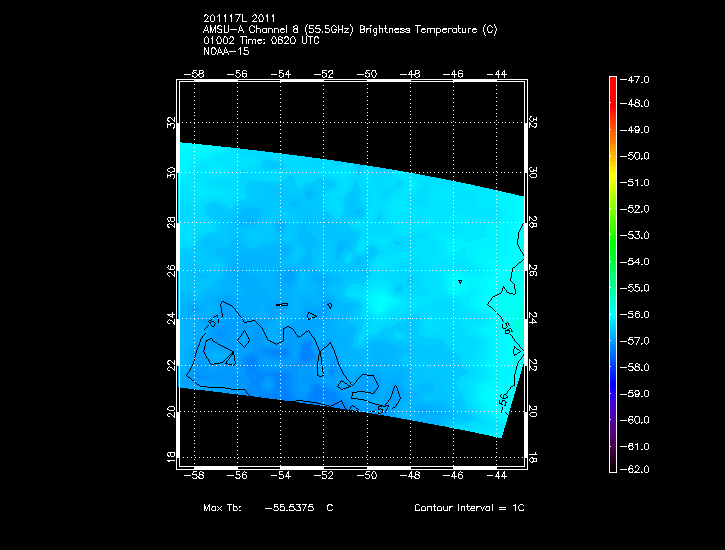The width and height of the screenshot is (725, 550).
Task: Click the -55.0 label on the color scale
Action: (638, 288)
